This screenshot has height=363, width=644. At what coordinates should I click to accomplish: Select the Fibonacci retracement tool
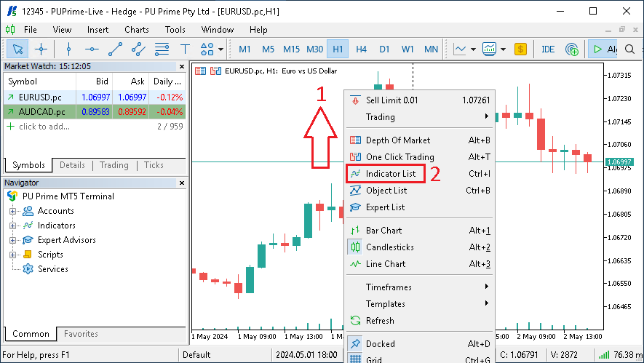(x=162, y=49)
